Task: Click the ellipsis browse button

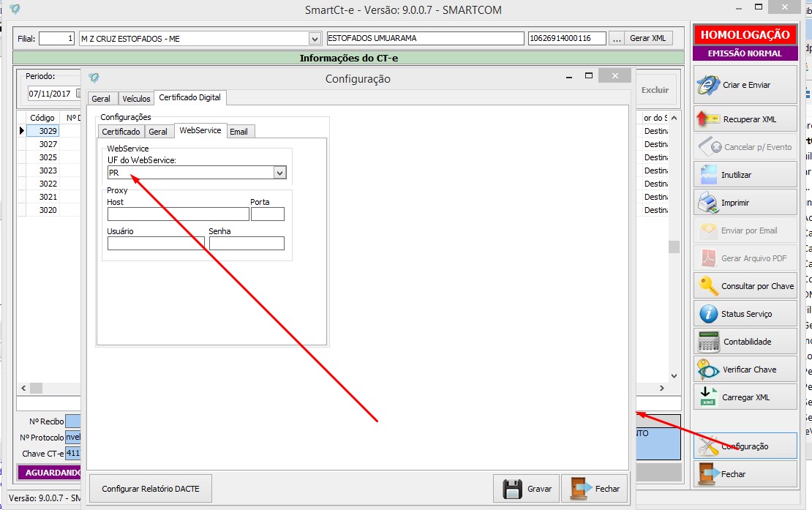Action: (616, 38)
